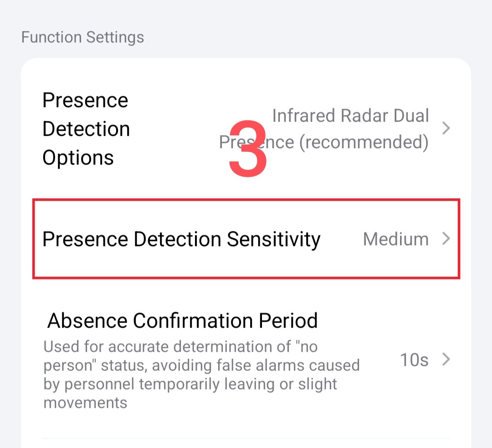Select the "Medium" sensitivity value
Screen dimensions: 492x448
click(x=395, y=239)
